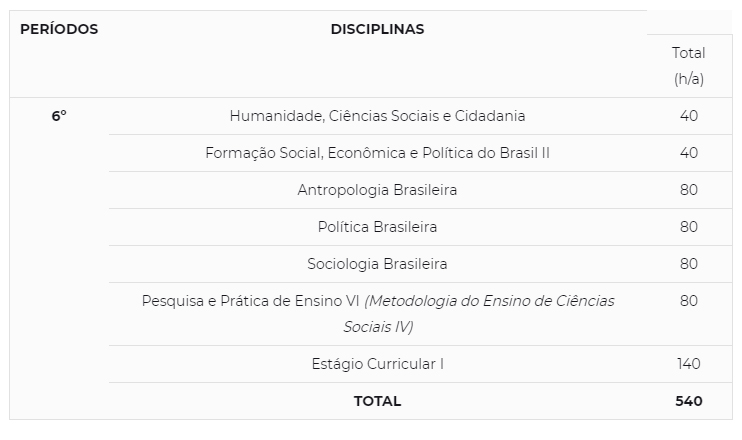Click Pesquisa e Prática de Ensino VI
This screenshot has height=440, width=742.
251,301
